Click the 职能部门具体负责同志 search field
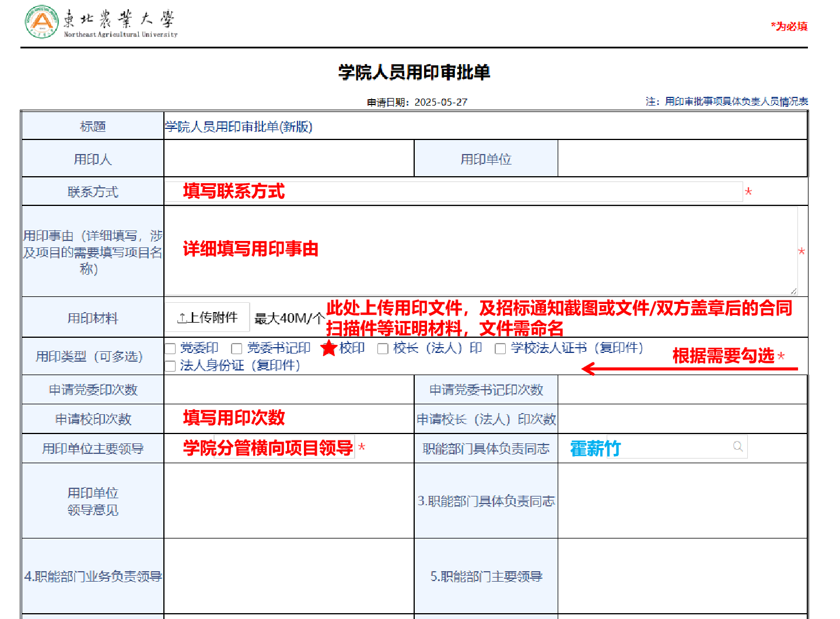The height and width of the screenshot is (619, 840). click(x=671, y=447)
